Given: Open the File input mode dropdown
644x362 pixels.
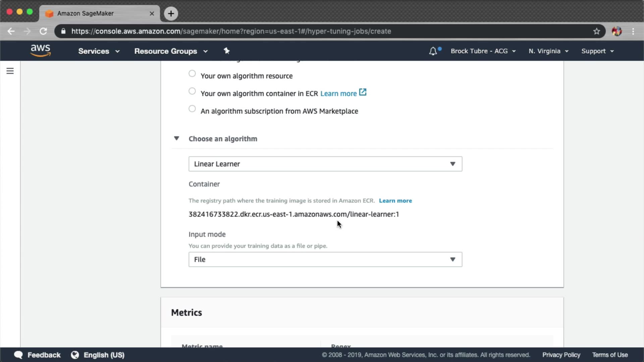Looking at the screenshot, I should (x=325, y=259).
